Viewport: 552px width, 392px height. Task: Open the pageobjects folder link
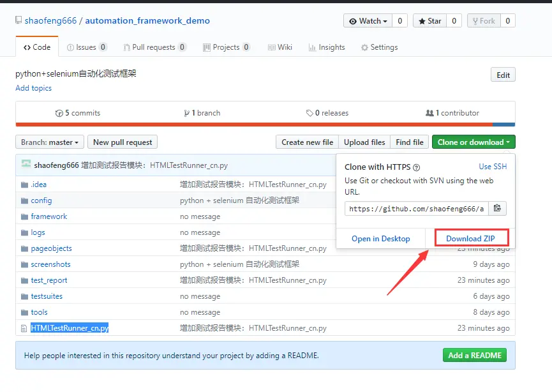[x=52, y=248]
